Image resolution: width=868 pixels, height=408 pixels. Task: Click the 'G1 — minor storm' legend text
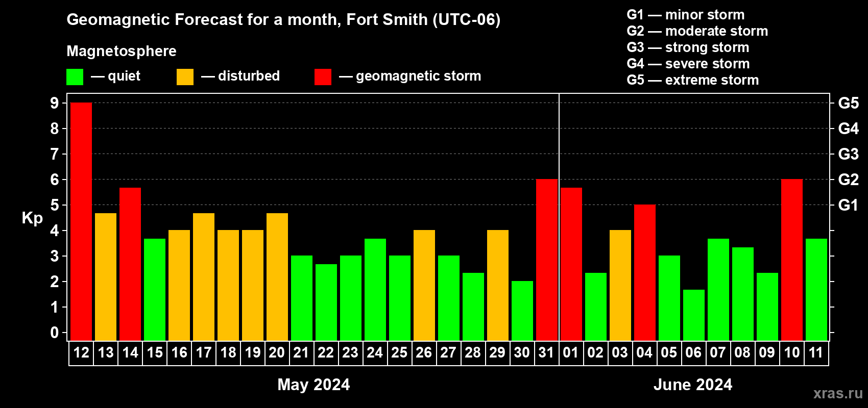click(x=686, y=15)
